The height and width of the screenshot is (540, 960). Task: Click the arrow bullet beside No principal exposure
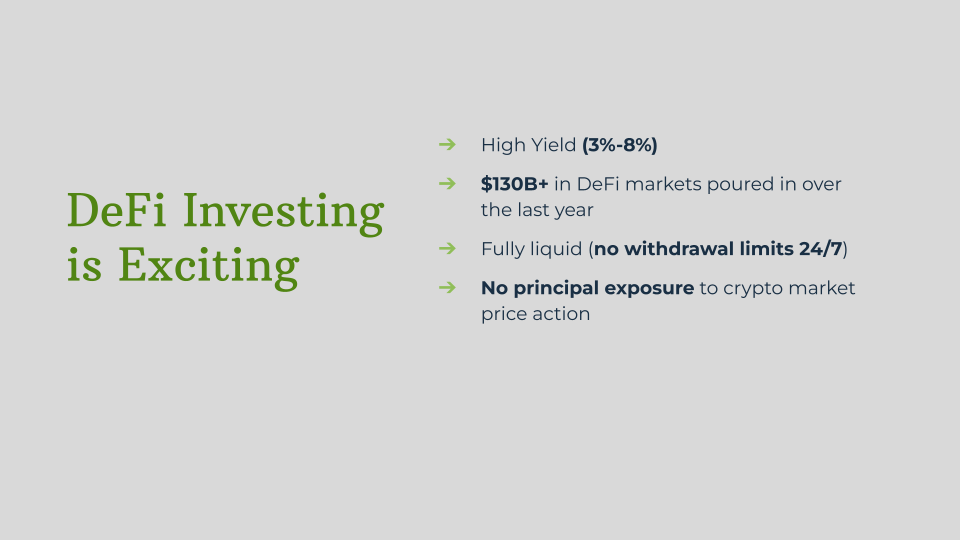tap(448, 288)
